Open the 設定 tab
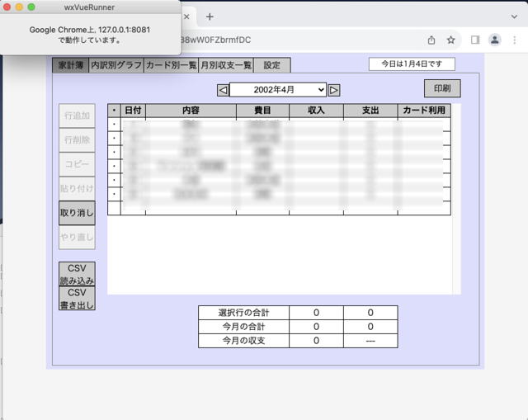The image size is (528, 420). pos(271,65)
